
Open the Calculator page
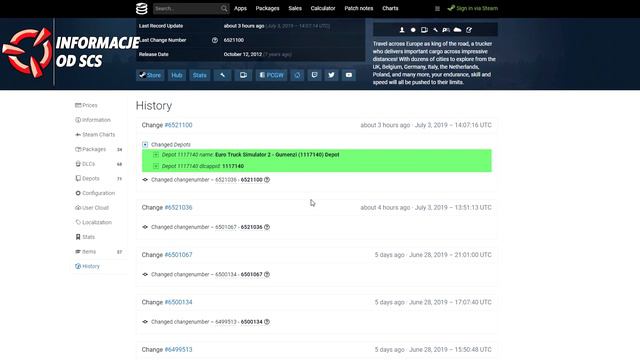pyautogui.click(x=323, y=8)
